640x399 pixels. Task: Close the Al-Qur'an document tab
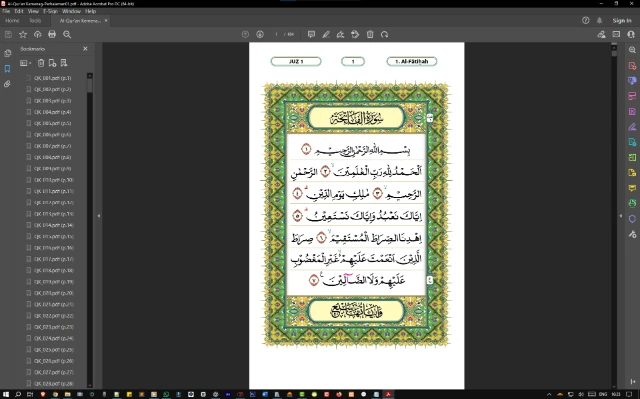point(106,20)
